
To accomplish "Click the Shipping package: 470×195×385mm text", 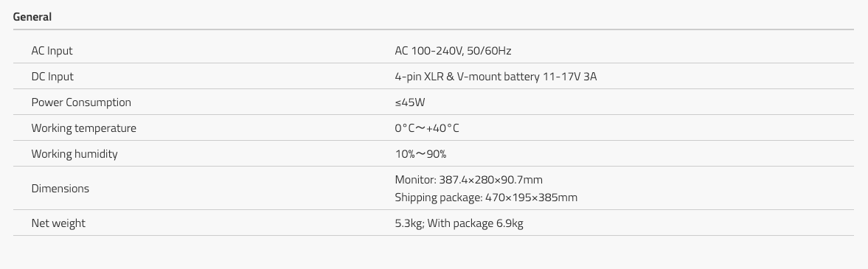I will pos(486,197).
